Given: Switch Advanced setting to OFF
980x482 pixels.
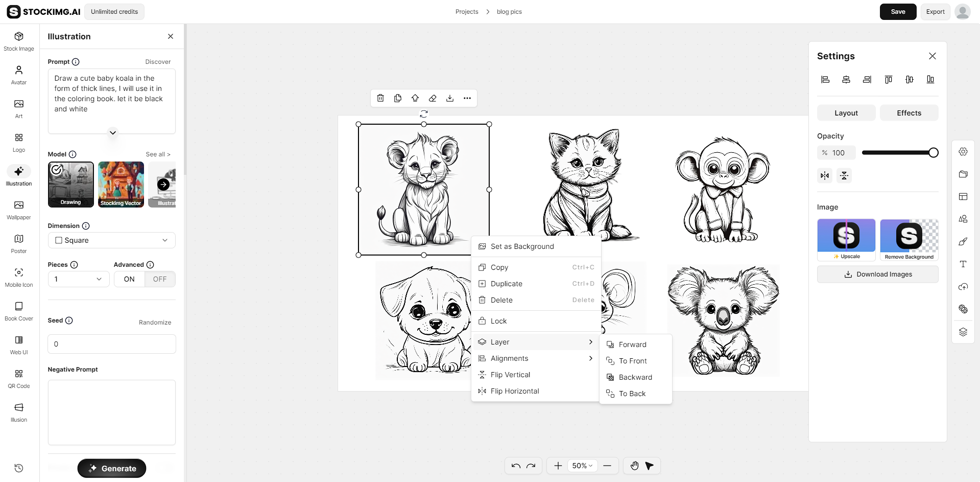Looking at the screenshot, I should click(x=160, y=279).
